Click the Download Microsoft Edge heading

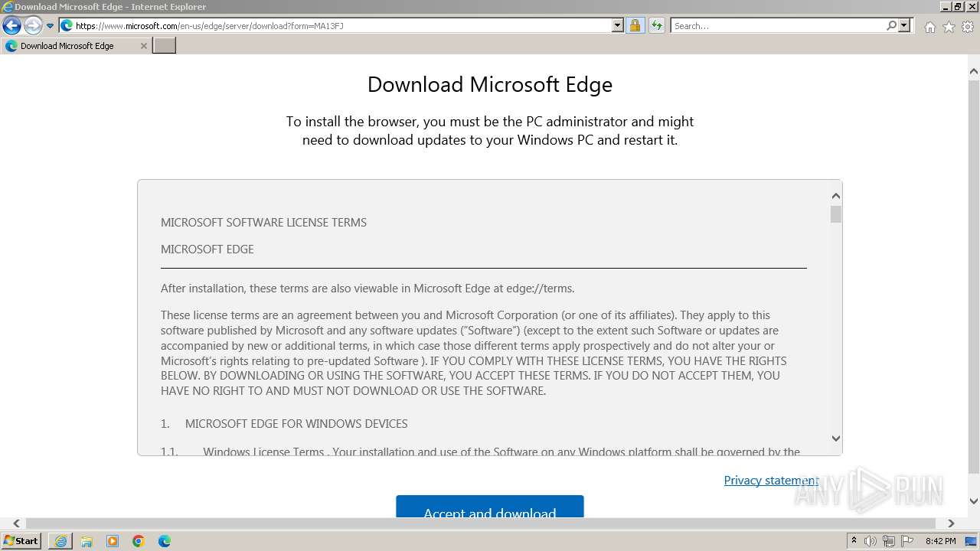pyautogui.click(x=490, y=84)
